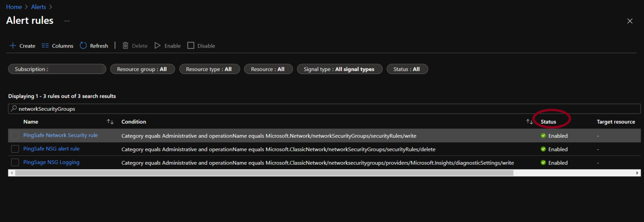Open PingSafe NSG alert rule link
This screenshot has height=222, width=644.
[51, 149]
